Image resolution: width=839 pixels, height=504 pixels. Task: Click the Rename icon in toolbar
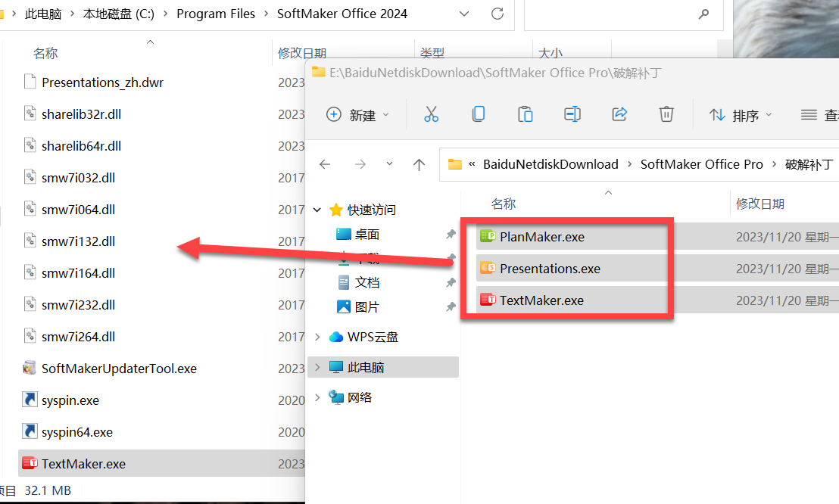572,114
